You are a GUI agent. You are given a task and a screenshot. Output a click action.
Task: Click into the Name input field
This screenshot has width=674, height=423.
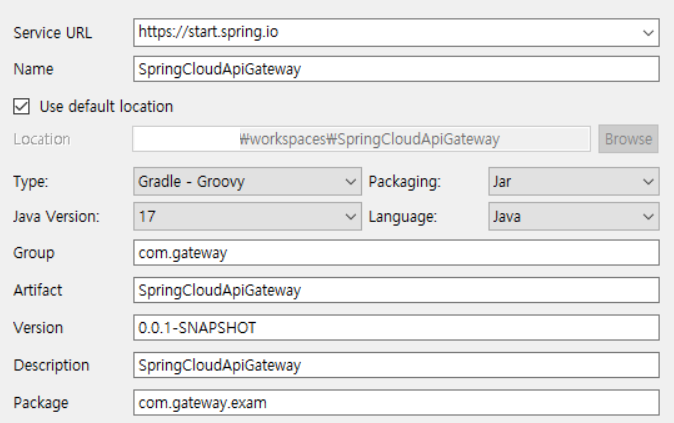tap(396, 69)
